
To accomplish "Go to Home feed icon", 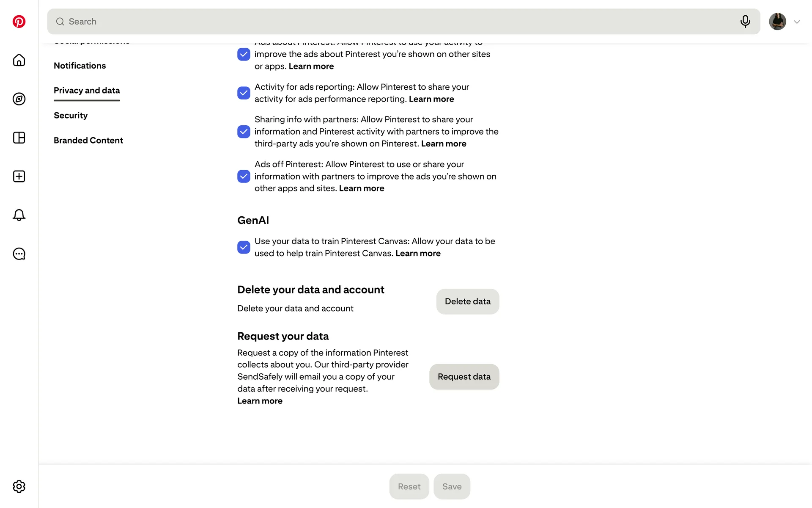I will [x=19, y=60].
